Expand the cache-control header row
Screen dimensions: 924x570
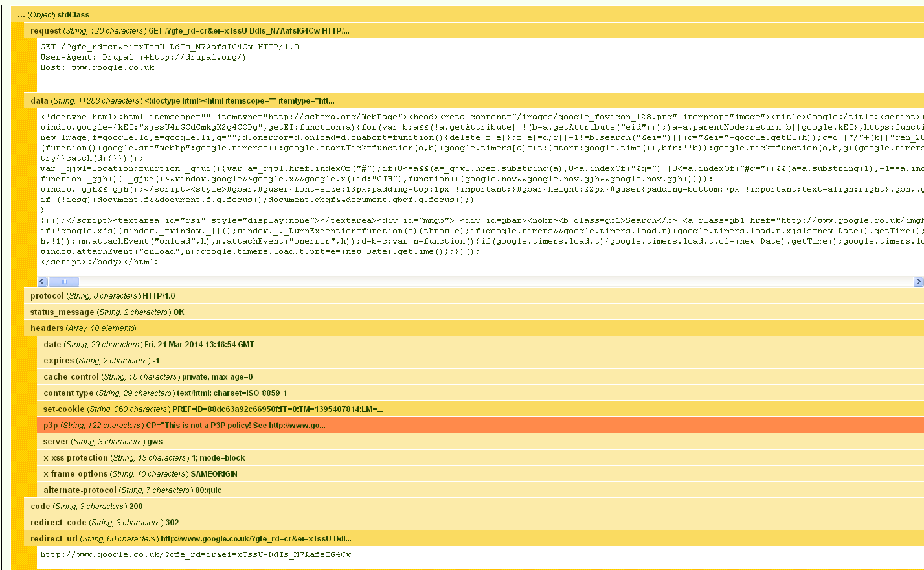(x=480, y=376)
